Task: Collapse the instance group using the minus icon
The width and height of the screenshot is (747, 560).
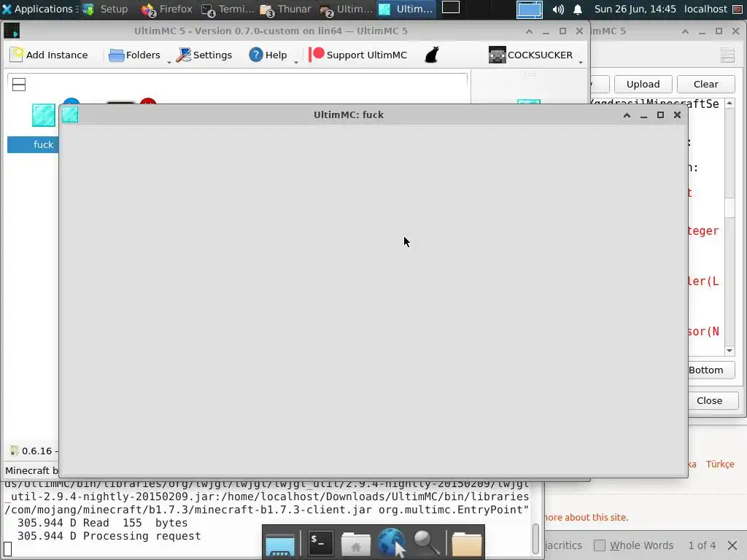Action: point(18,85)
